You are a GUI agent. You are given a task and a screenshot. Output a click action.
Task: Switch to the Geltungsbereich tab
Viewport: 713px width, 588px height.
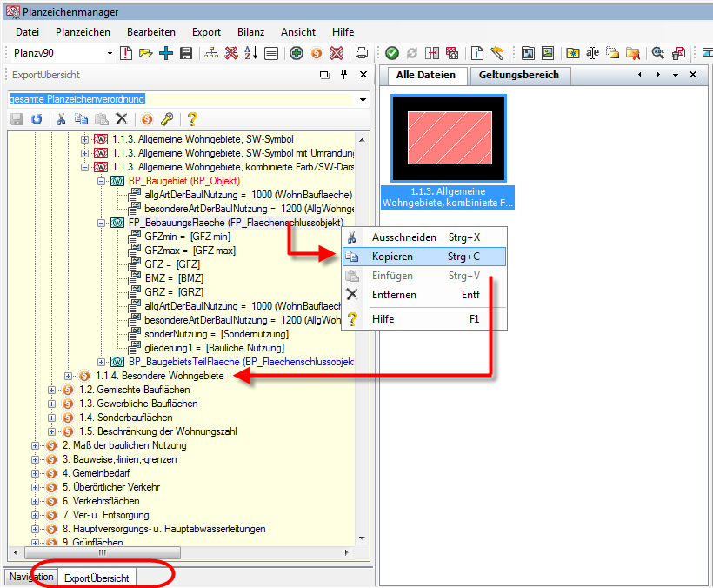click(519, 75)
